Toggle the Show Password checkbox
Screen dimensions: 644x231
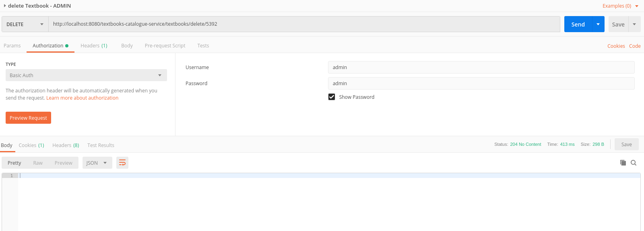tap(332, 97)
